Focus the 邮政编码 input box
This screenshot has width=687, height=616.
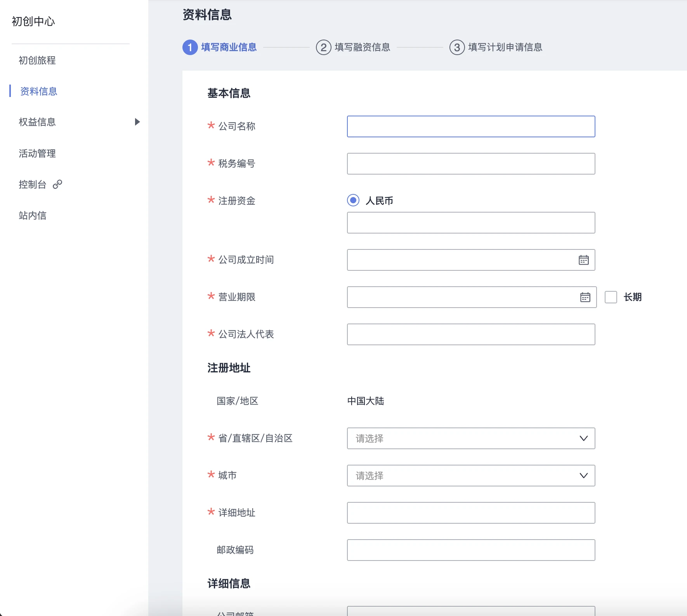click(471, 550)
